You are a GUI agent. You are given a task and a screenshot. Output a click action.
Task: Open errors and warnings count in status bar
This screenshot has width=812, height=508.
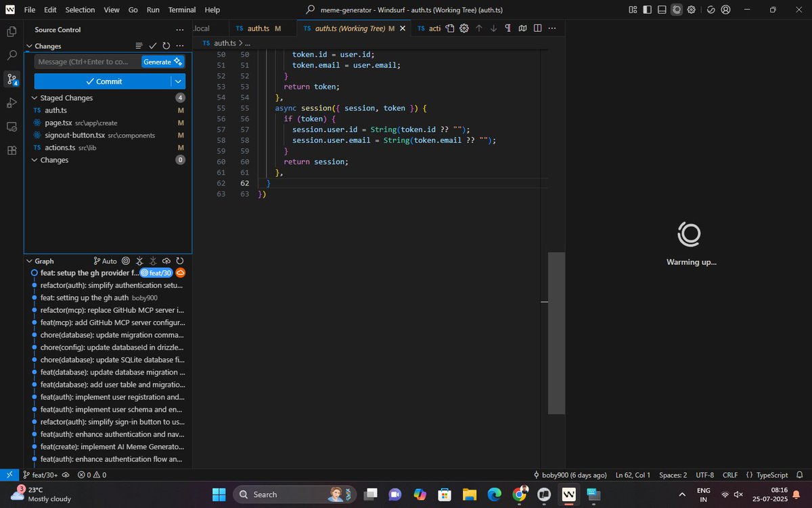coord(91,475)
